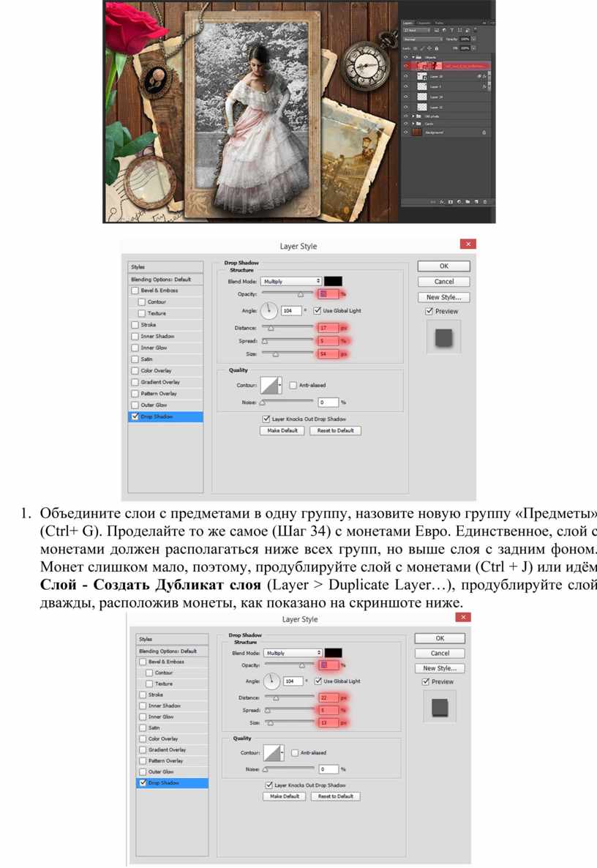Create a new group with the folder icon
The height and width of the screenshot is (868, 597).
coord(468,202)
